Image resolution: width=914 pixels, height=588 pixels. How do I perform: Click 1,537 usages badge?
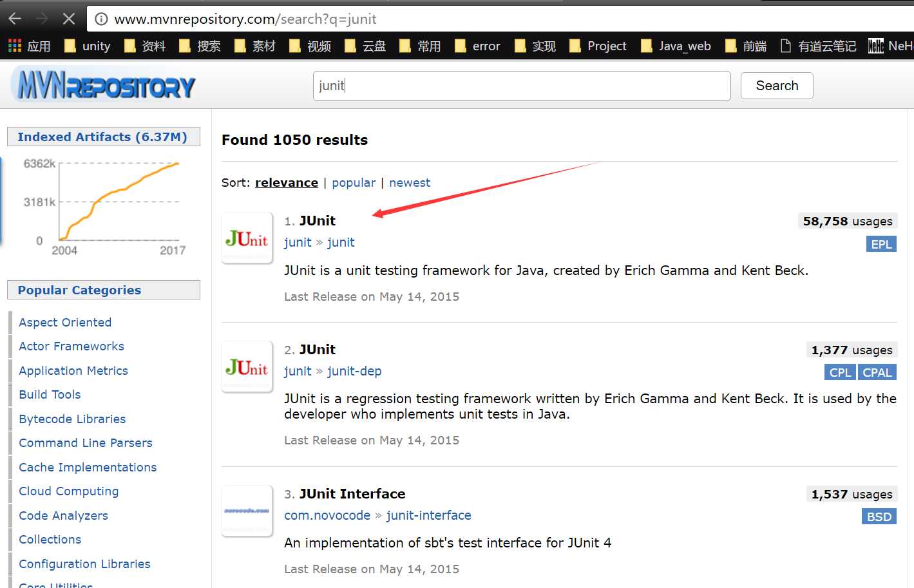[x=852, y=495]
